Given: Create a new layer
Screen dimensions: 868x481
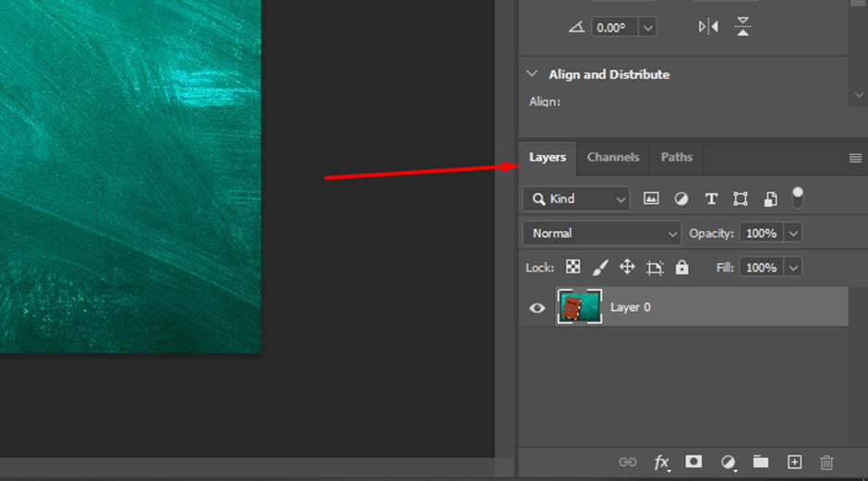Looking at the screenshot, I should (794, 462).
